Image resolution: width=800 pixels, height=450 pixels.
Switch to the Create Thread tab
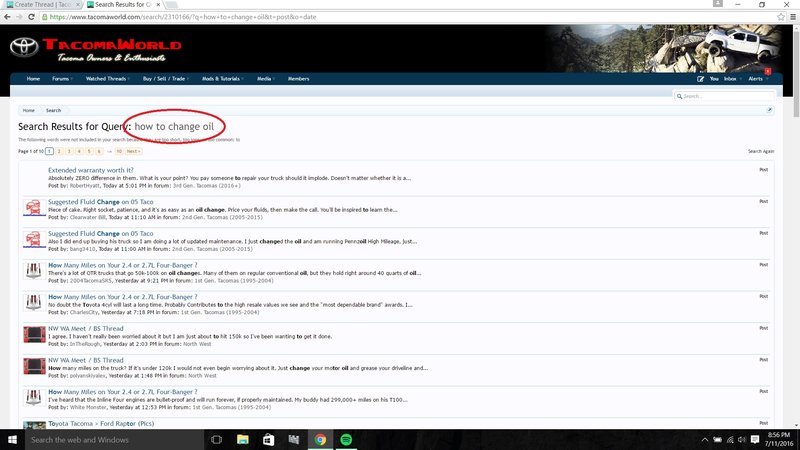point(42,5)
